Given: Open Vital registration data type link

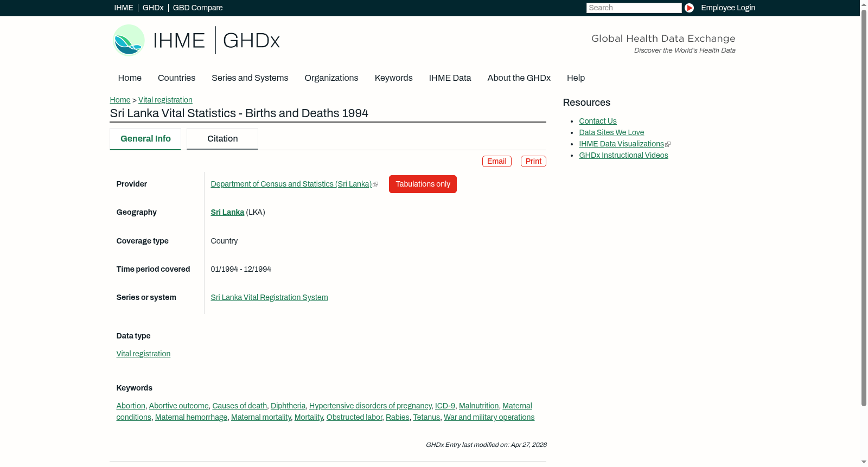Looking at the screenshot, I should click(x=143, y=354).
